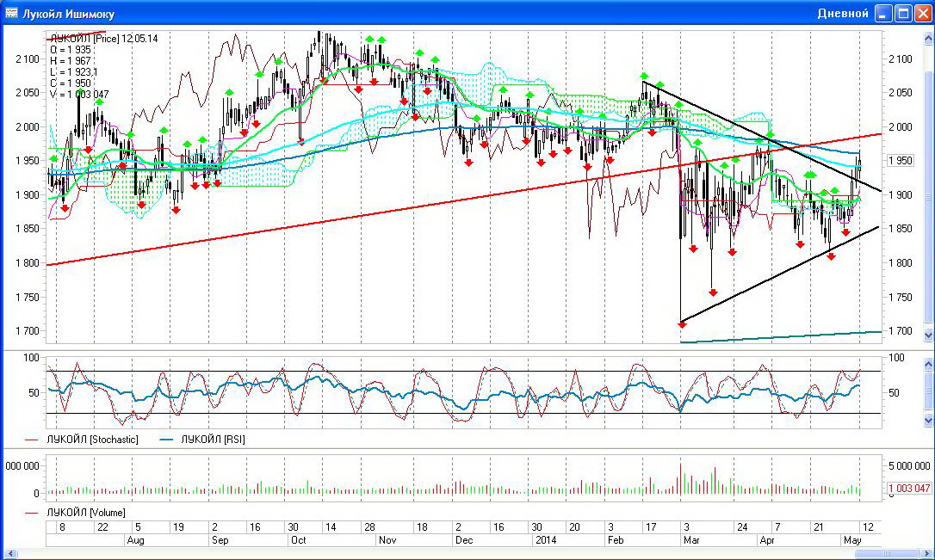The image size is (935, 560).
Task: Click the red 1 003 047 volume tag
Action: [909, 489]
